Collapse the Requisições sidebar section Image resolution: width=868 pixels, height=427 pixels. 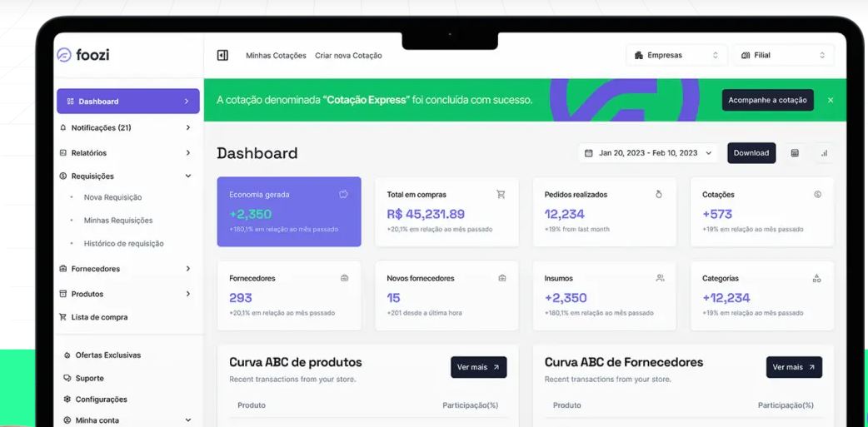[x=187, y=176]
